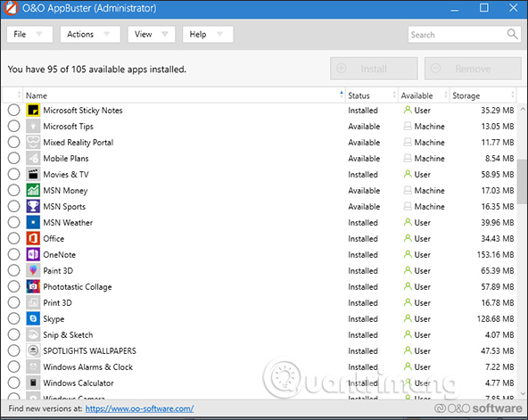Sort by the Storage column header
Image resolution: width=528 pixels, height=420 pixels.
coord(483,95)
